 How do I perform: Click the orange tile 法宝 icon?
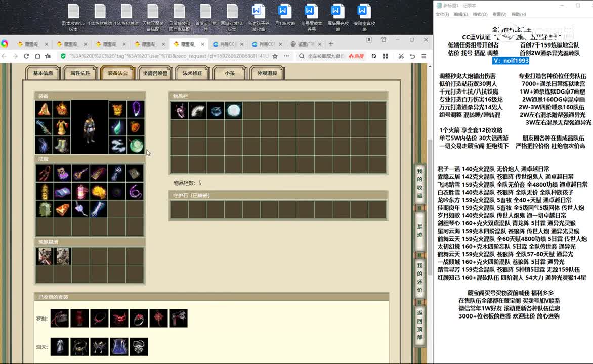[x=63, y=209]
